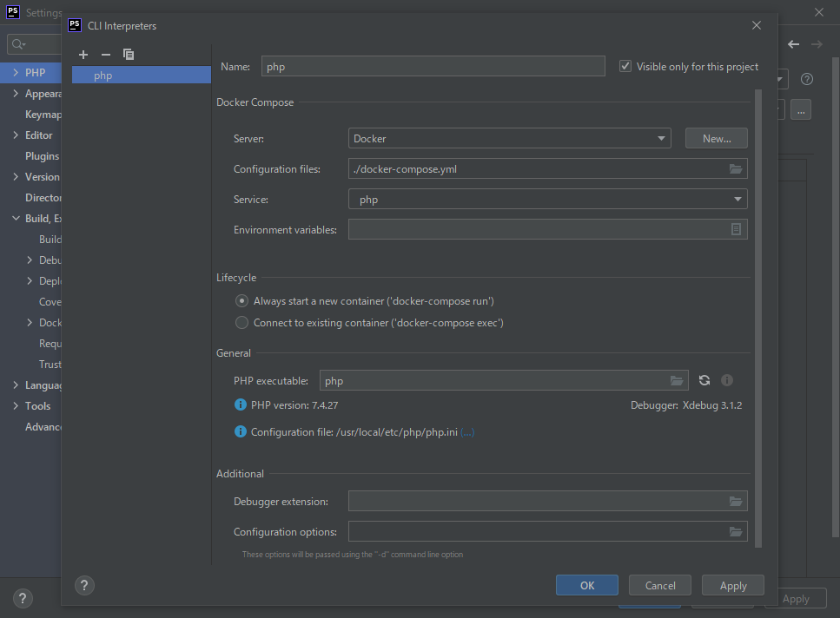Select the php interpreter in the list
840x618 pixels.
coord(103,76)
